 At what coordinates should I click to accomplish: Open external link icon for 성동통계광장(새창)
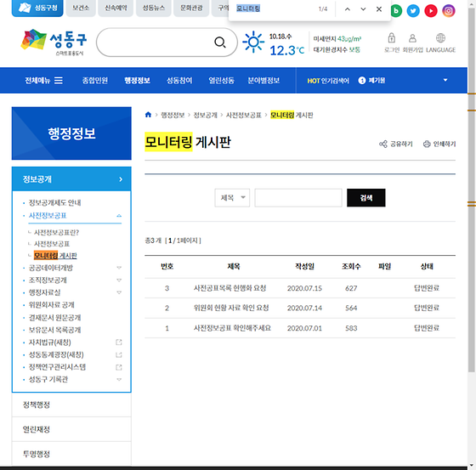(119, 354)
